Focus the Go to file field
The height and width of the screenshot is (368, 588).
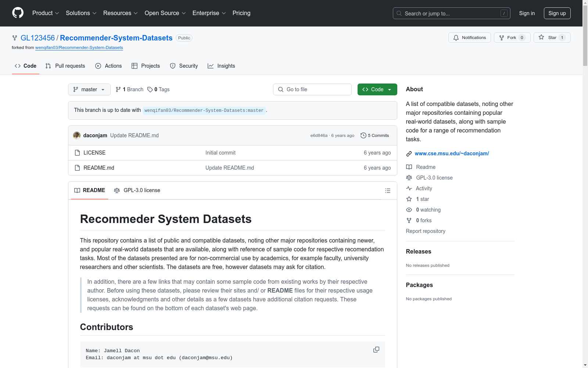(312, 89)
